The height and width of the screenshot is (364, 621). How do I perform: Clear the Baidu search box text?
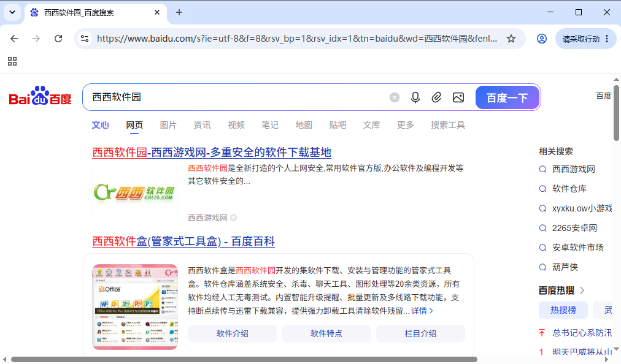coord(394,97)
